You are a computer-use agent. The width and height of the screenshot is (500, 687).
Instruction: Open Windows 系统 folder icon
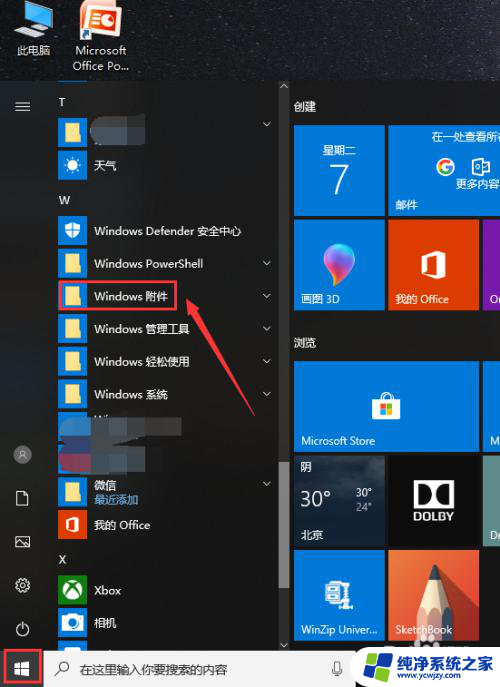tap(73, 394)
